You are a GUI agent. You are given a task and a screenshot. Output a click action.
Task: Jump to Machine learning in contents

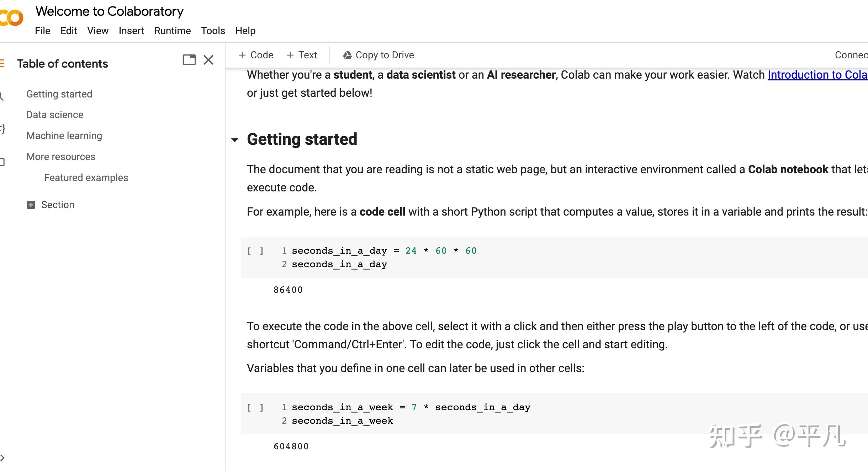[x=64, y=136]
